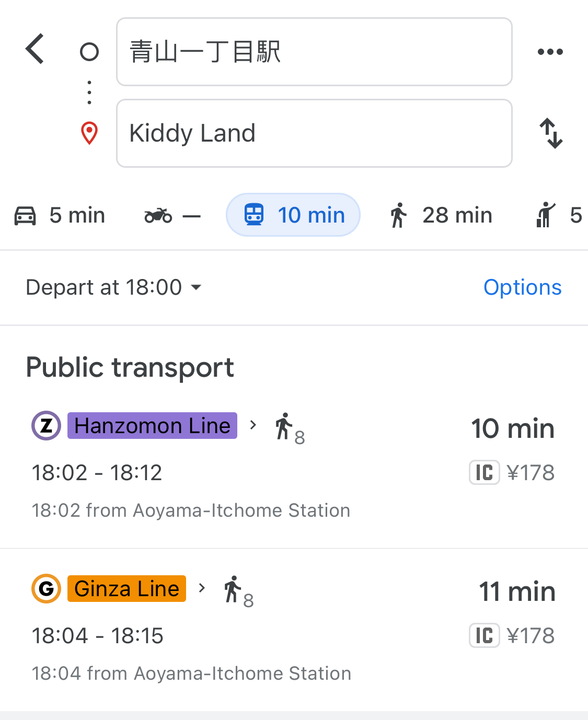Edit the Kiddy Land destination field
This screenshot has height=720, width=588.
pyautogui.click(x=314, y=133)
